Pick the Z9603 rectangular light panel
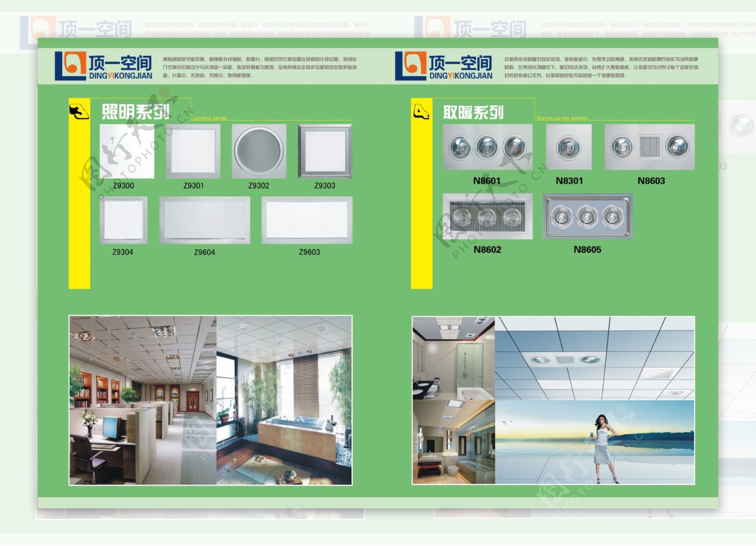This screenshot has width=756, height=546. click(x=307, y=220)
